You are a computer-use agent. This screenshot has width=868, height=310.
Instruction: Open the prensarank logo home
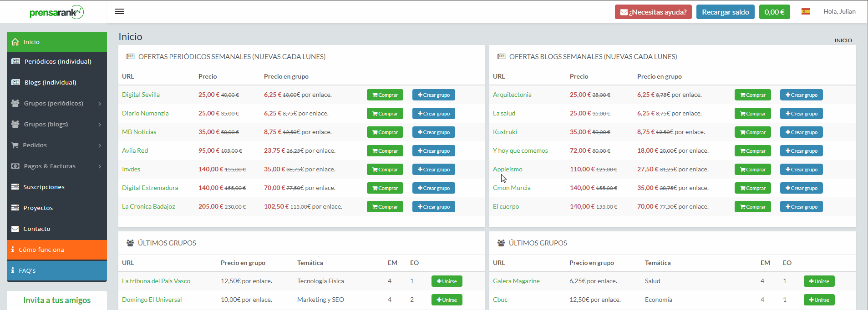coord(56,12)
